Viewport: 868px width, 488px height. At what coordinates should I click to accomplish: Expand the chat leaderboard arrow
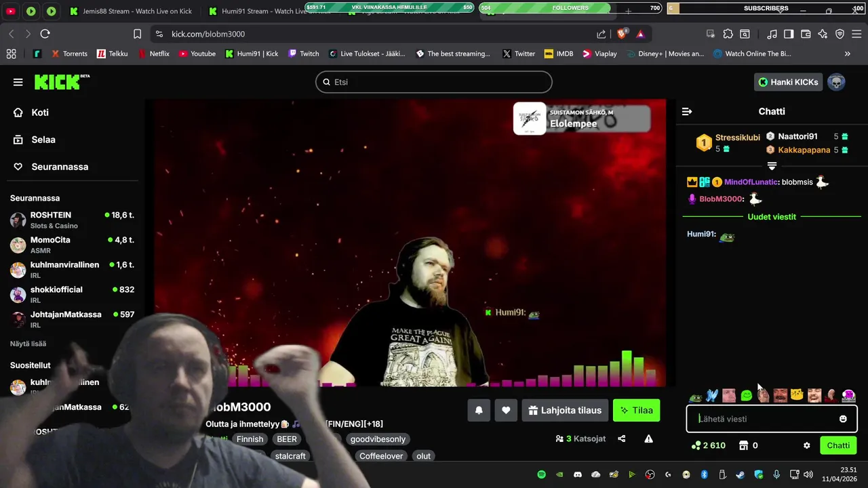[x=772, y=165]
